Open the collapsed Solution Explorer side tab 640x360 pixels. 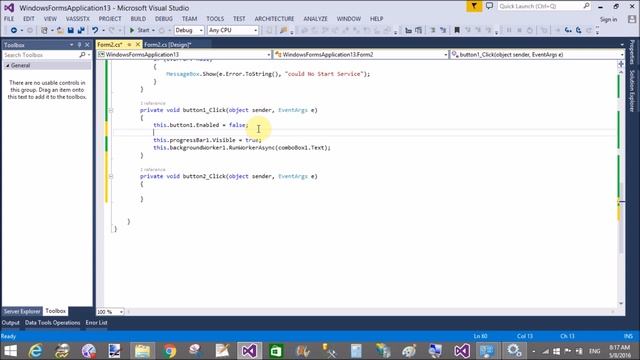click(632, 91)
